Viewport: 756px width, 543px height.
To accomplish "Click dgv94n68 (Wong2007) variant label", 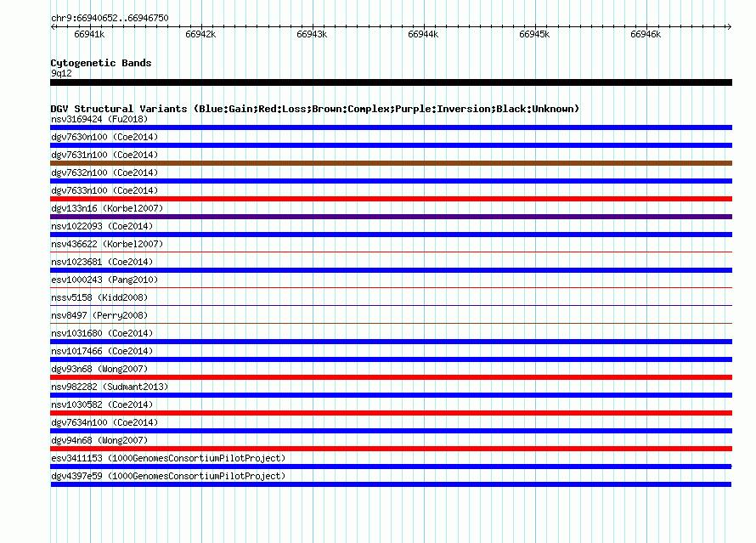I will tap(99, 440).
